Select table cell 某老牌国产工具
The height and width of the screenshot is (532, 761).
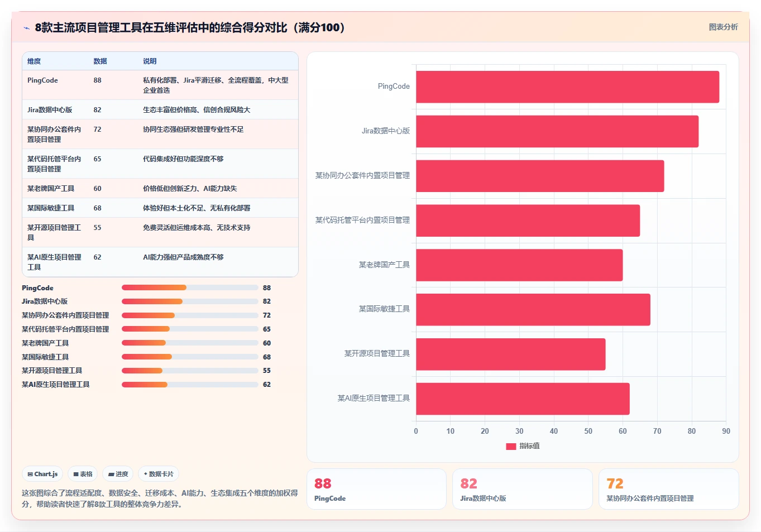[51, 189]
